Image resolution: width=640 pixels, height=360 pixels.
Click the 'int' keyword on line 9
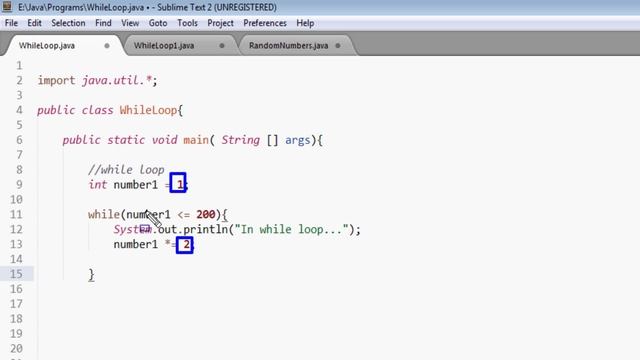[x=98, y=184]
